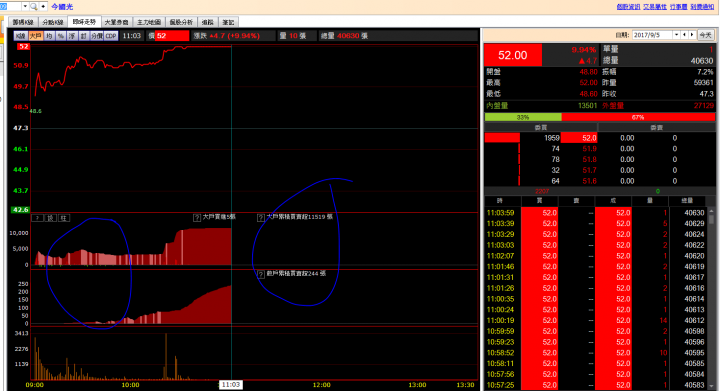This screenshot has height=391, width=720.
Task: Toggle the K線 chart button
Action: (x=21, y=36)
